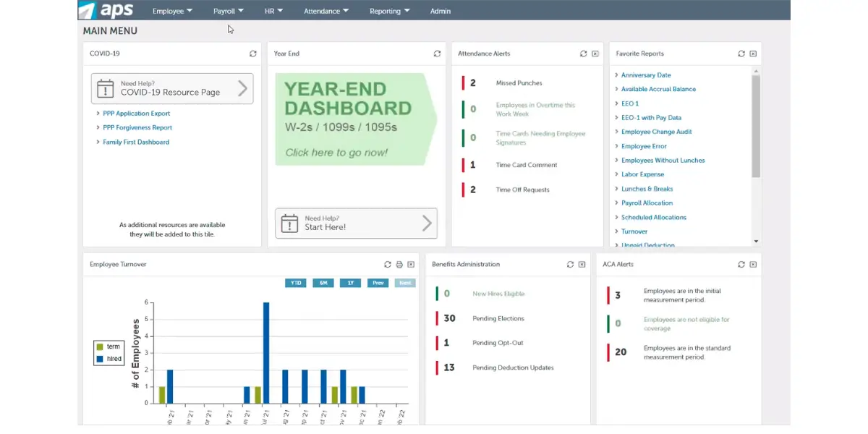Open the PPP Forgiveness Report link
This screenshot has height=434, width=868.
pos(137,127)
